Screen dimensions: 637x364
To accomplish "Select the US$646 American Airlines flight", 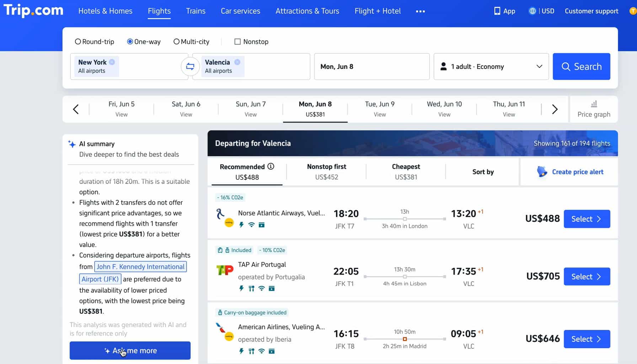I will (587, 339).
